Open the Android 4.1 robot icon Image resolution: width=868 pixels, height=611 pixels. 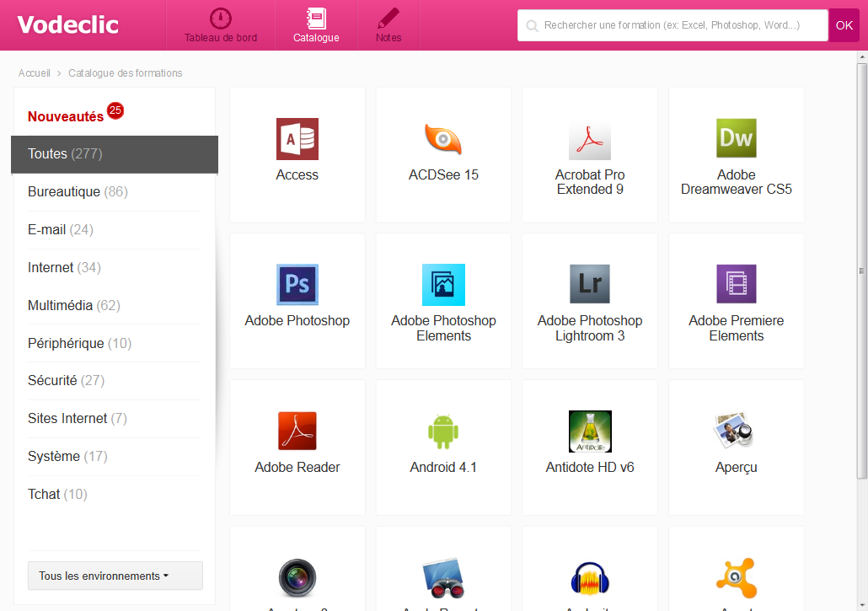pos(443,431)
